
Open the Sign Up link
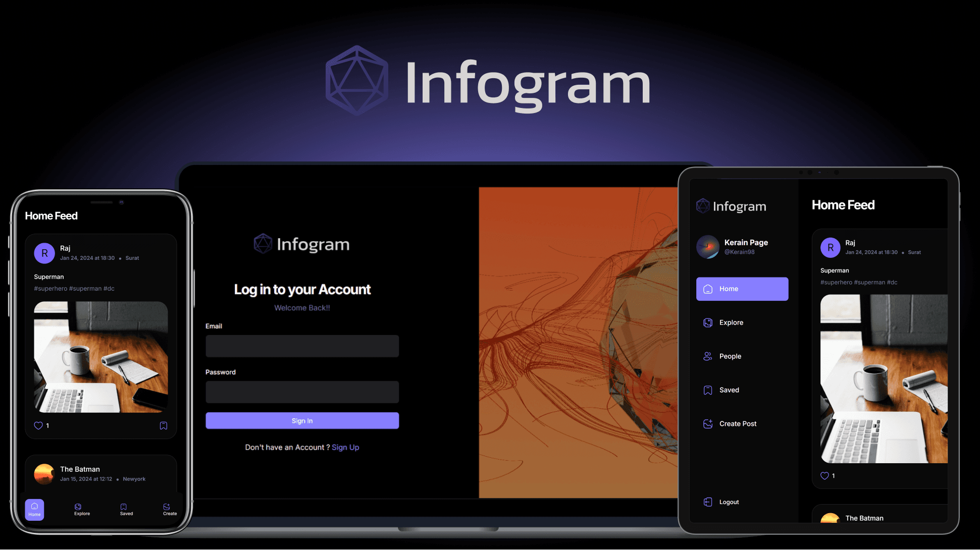pos(345,447)
